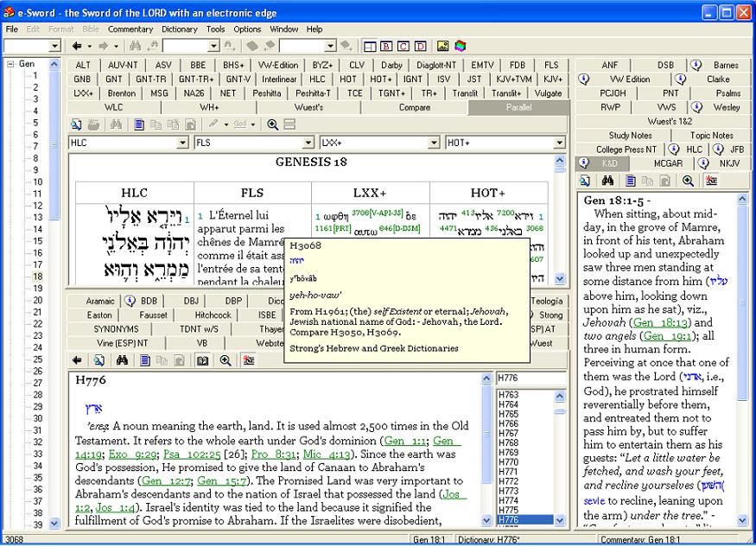Select Dictionary window layout icon D
This screenshot has height=547, width=756.
[421, 46]
